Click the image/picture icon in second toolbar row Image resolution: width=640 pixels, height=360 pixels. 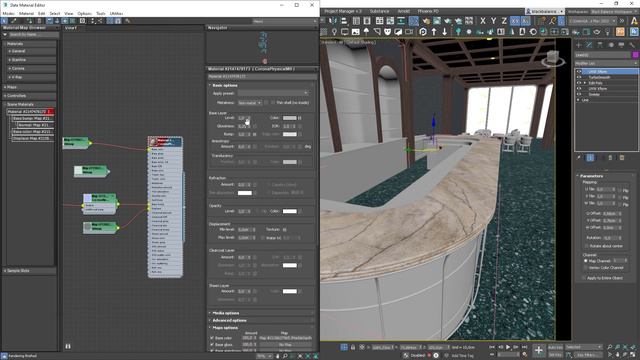pyautogui.click(x=356, y=32)
